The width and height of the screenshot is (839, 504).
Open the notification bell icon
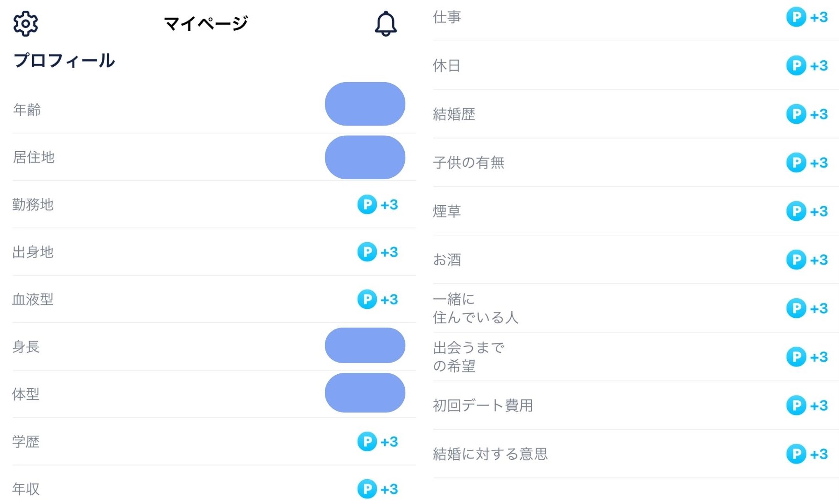385,23
